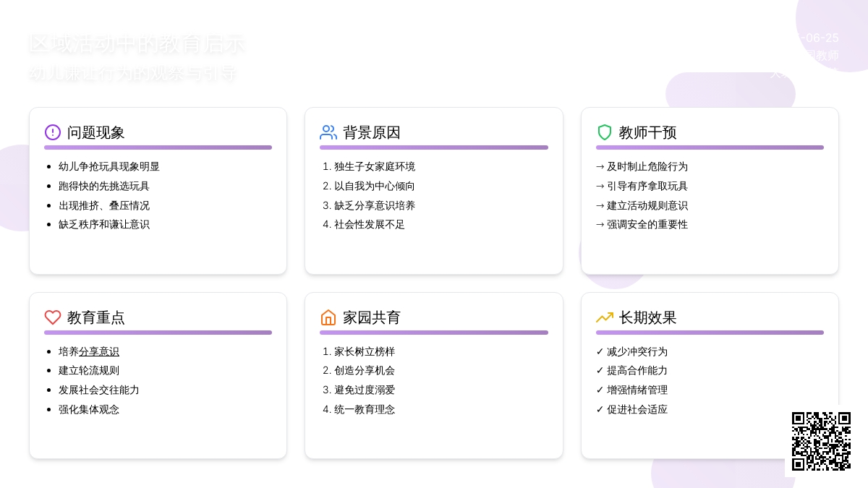Click the QR code image
The height and width of the screenshot is (488, 868).
pos(821,441)
